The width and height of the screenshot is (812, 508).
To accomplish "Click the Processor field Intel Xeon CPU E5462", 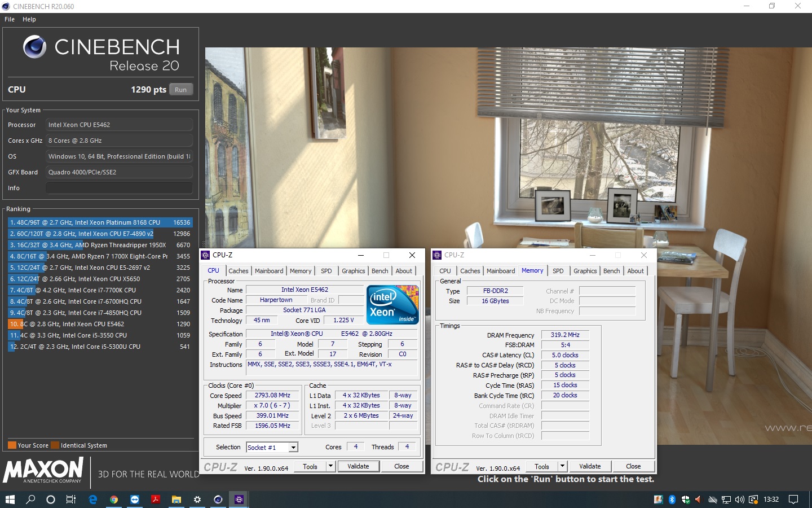I will point(119,125).
